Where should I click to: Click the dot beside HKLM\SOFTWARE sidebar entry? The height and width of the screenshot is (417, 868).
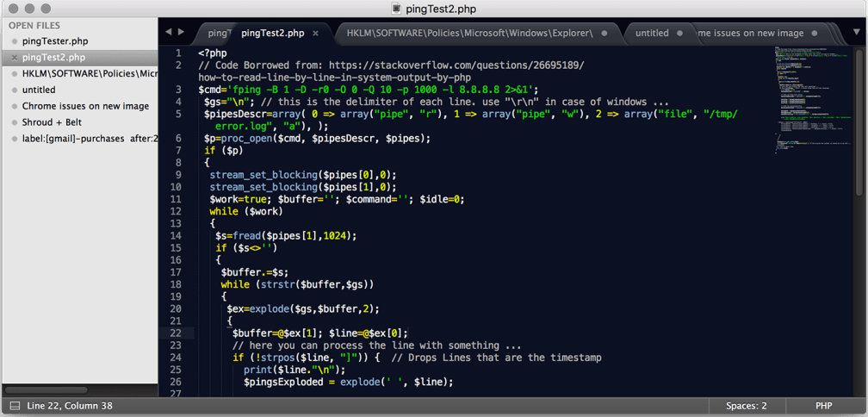[15, 73]
